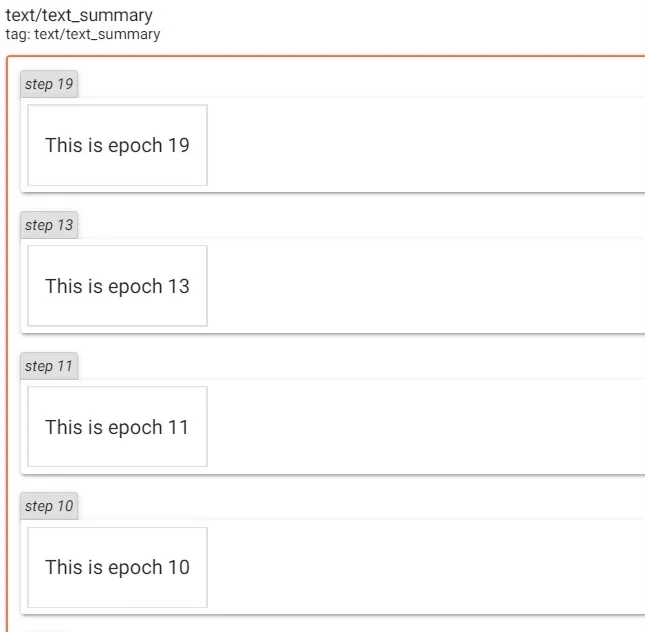This screenshot has height=632, width=645.
Task: Click the cut-off step label below step 10
Action: (45, 630)
